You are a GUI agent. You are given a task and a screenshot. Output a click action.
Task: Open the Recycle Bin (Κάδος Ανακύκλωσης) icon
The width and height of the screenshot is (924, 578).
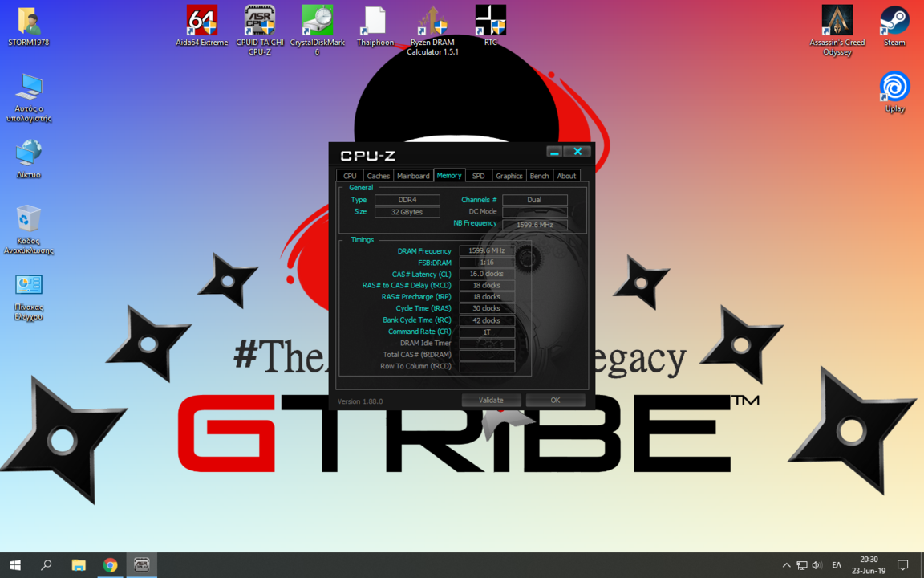28,230
